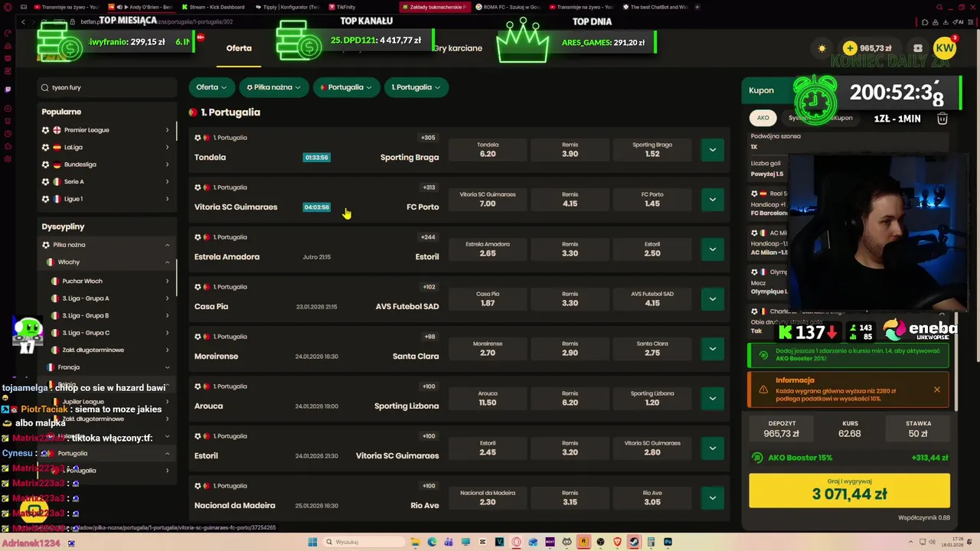Open Premier League in Popularne list
This screenshot has height=551, width=980.
click(x=106, y=130)
